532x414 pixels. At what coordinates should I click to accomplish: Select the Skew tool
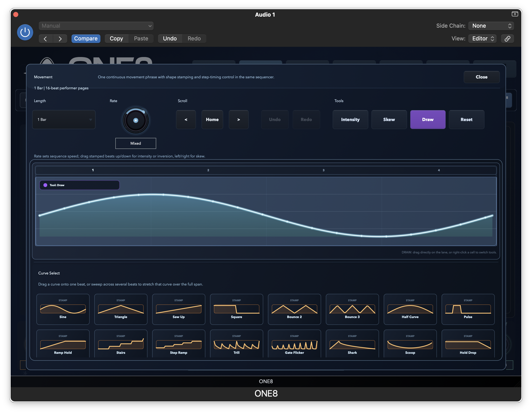[389, 120]
